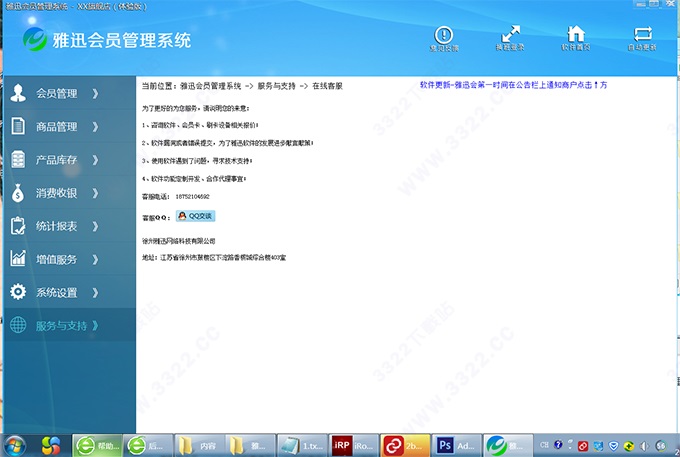The width and height of the screenshot is (680, 457).
Task: Click the diagonal double-arrow icon in header
Action: point(509,33)
